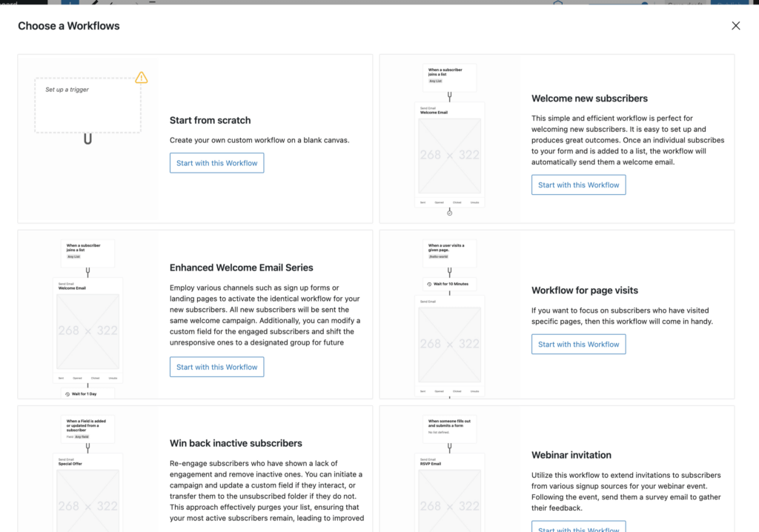The height and width of the screenshot is (532, 759).
Task: Click the Workflow for page visits title
Action: (585, 290)
